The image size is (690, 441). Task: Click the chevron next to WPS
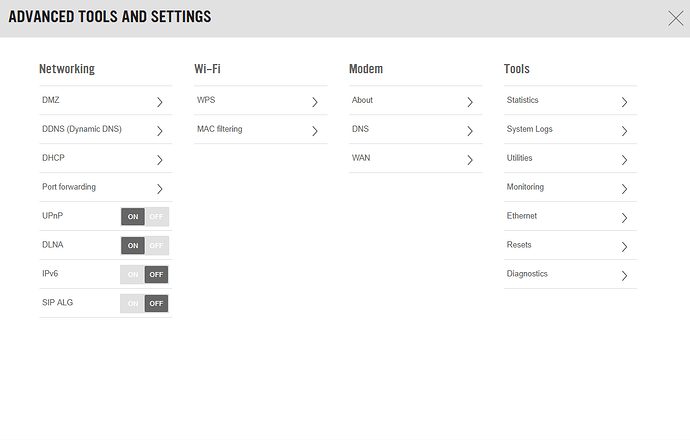[314, 101]
